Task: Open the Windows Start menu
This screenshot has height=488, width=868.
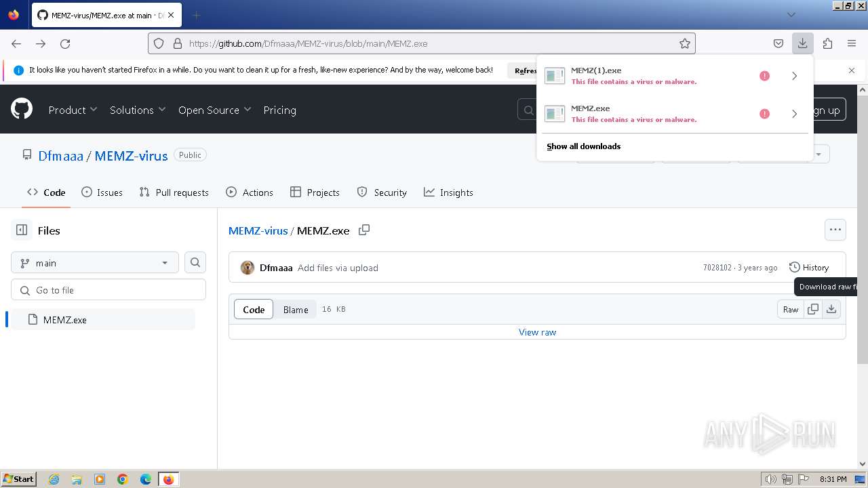Action: click(18, 479)
